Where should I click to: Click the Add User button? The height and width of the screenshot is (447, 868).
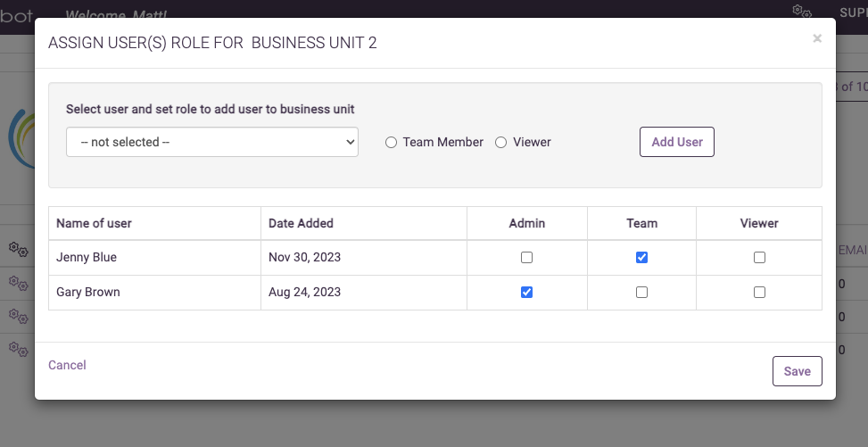click(x=677, y=142)
